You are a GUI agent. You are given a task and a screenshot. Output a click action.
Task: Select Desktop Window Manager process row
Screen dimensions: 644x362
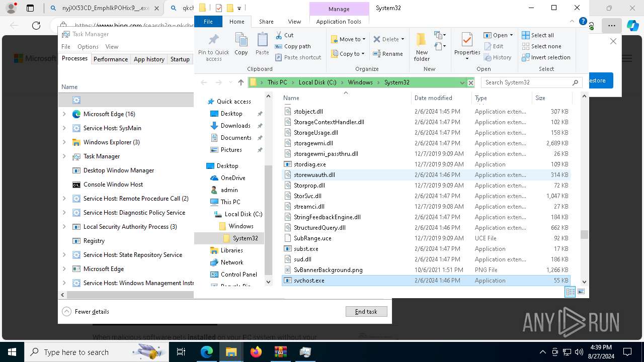tap(126, 170)
